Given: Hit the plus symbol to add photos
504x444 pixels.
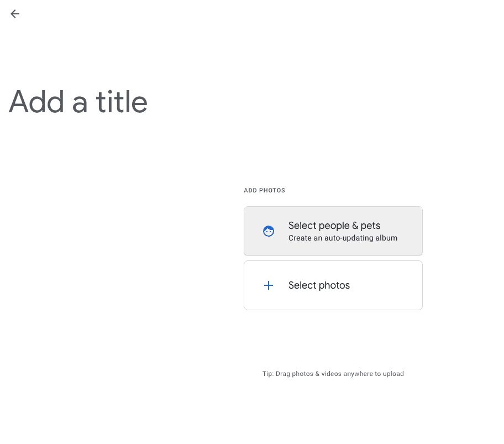Looking at the screenshot, I should click(269, 285).
